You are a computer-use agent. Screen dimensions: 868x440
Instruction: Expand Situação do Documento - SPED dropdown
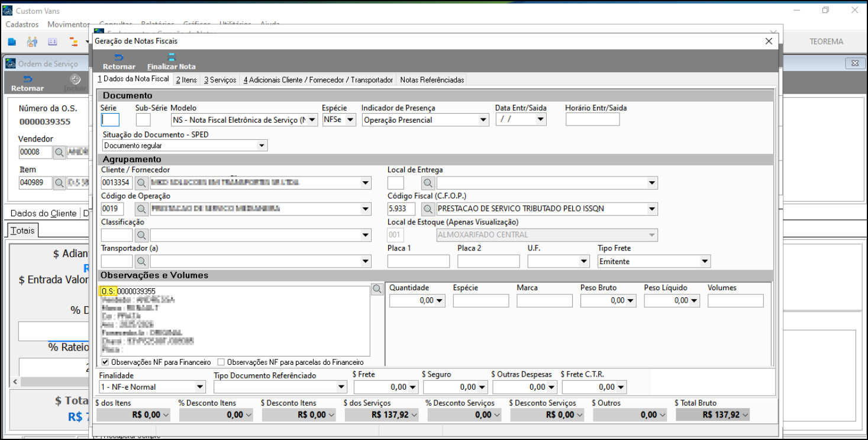[262, 146]
